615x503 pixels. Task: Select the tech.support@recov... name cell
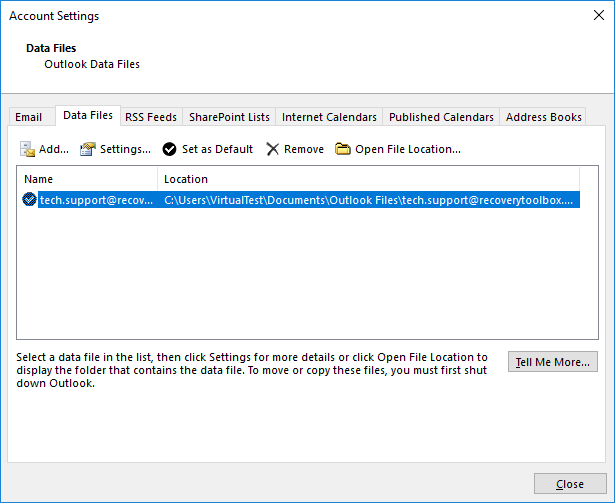[96, 200]
